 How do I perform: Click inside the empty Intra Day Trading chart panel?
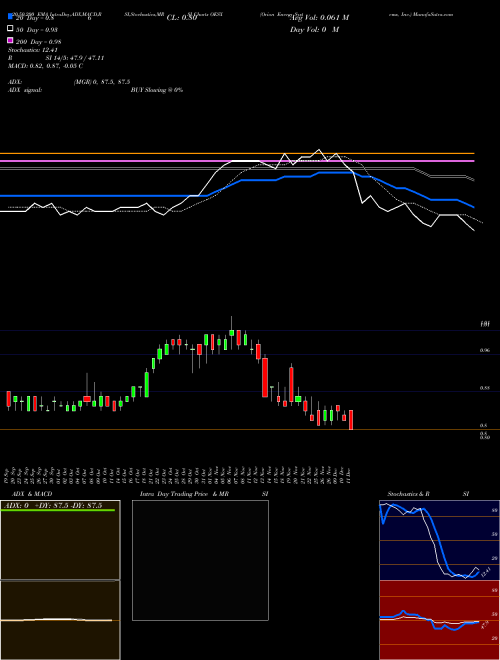200,560
